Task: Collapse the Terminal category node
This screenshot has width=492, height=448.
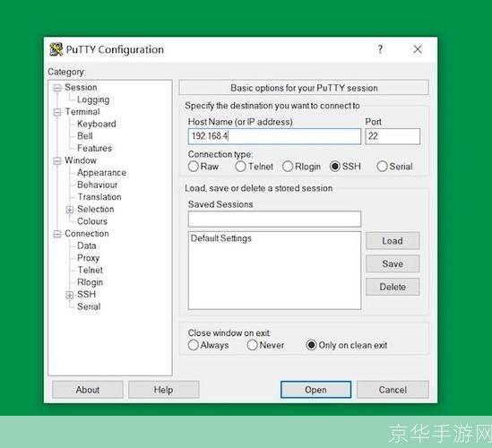Action: click(57, 112)
